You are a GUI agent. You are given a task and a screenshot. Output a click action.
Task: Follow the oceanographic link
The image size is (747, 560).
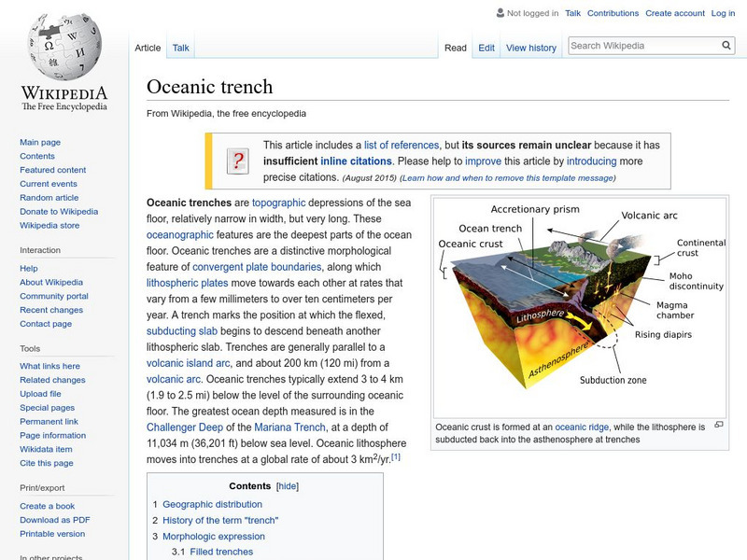click(179, 235)
